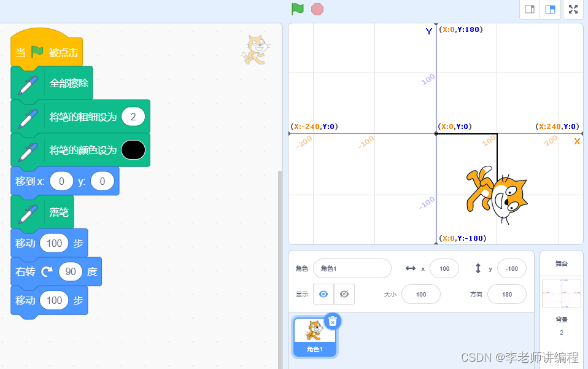Click the pen icon on 将笔的粗细设为 block
Image resolution: width=588 pixels, height=369 pixels.
click(x=28, y=118)
